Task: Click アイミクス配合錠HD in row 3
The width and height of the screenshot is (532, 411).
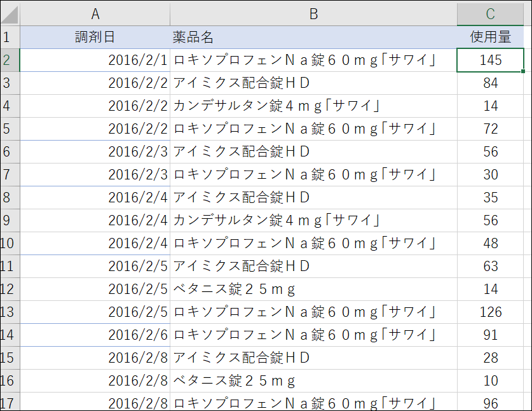Action: pos(313,83)
